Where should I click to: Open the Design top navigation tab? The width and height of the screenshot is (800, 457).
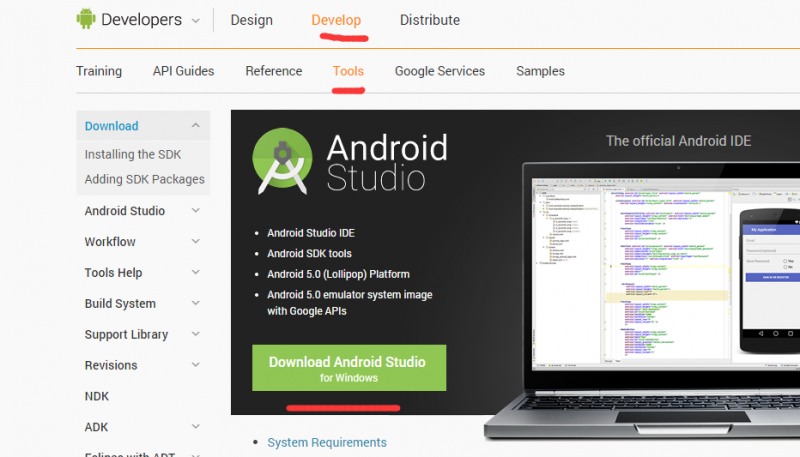click(x=251, y=20)
